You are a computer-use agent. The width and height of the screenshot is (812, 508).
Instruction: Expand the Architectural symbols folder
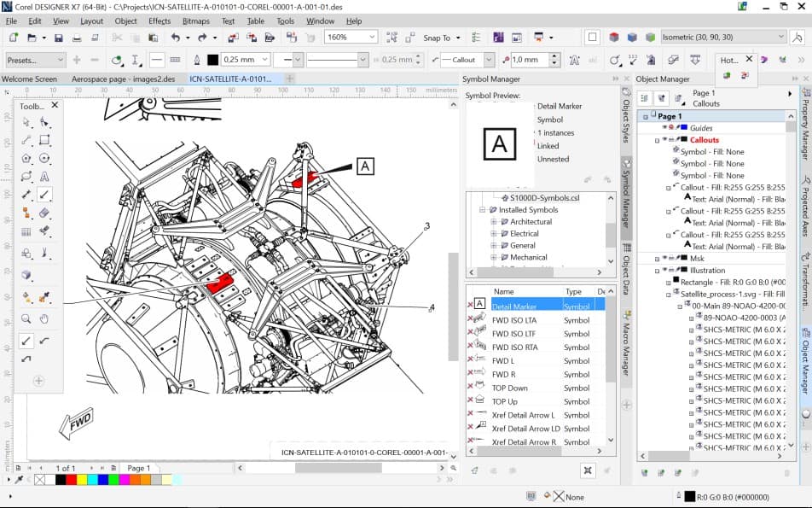click(x=493, y=222)
